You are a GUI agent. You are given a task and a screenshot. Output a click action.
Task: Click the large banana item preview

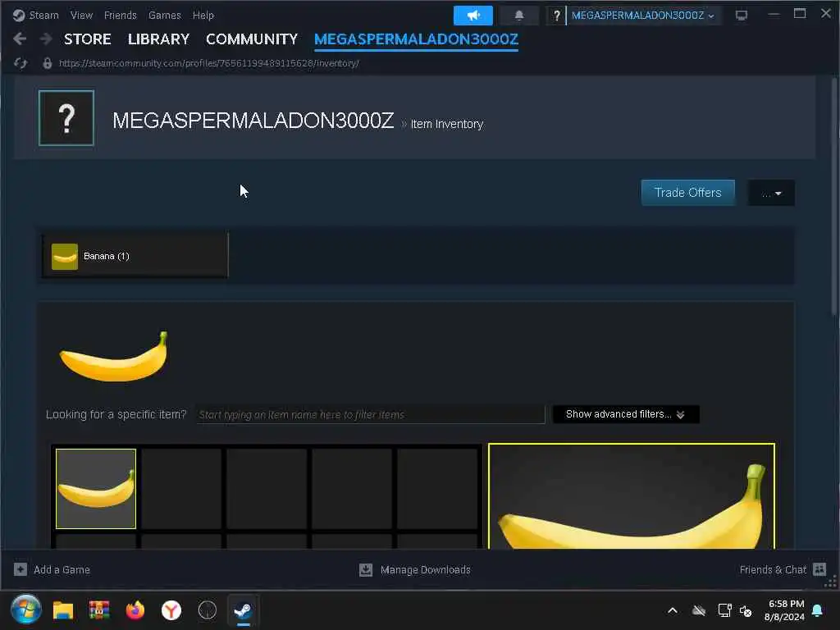[632, 496]
